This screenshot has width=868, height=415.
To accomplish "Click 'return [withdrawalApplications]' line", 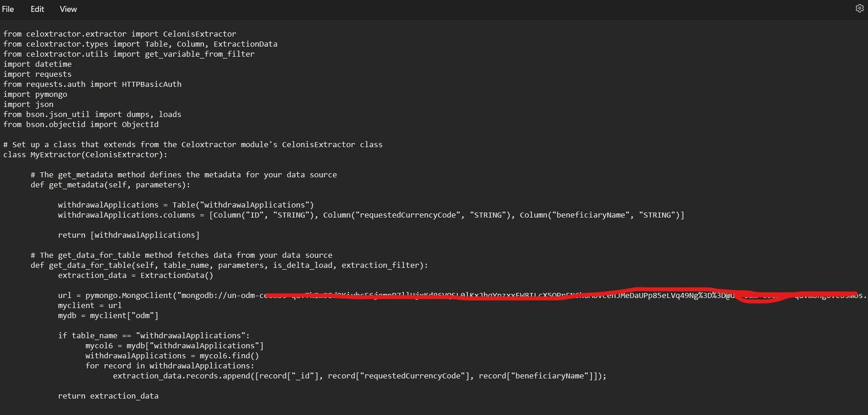I will pyautogui.click(x=129, y=235).
